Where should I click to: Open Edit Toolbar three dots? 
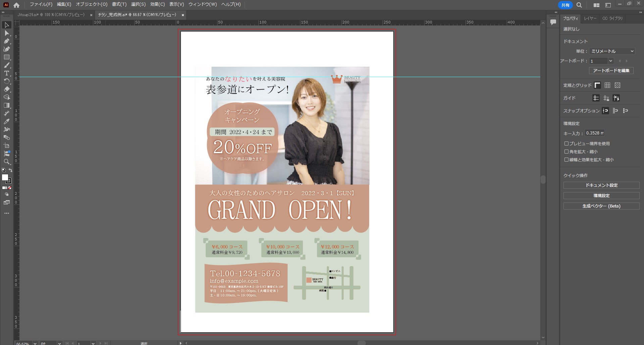(6, 213)
